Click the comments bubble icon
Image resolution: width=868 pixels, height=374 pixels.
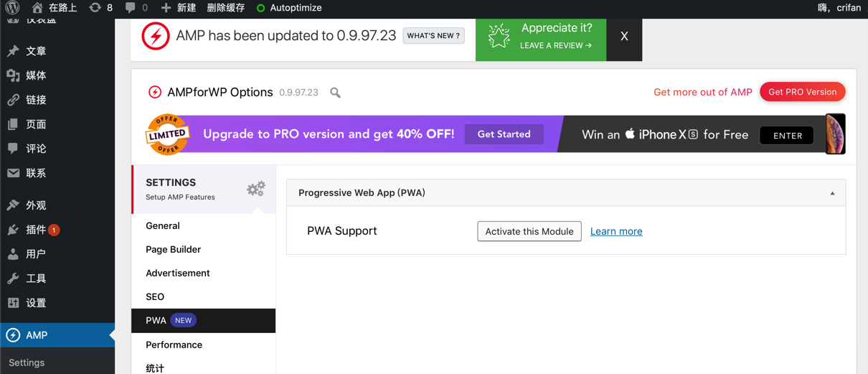point(130,8)
